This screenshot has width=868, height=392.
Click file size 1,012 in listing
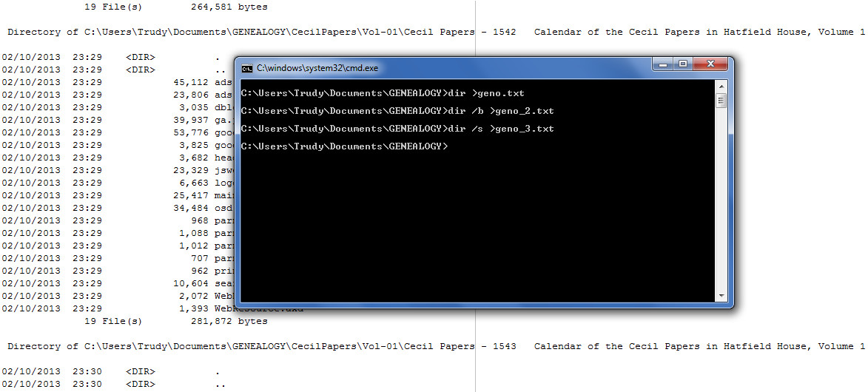tap(194, 246)
